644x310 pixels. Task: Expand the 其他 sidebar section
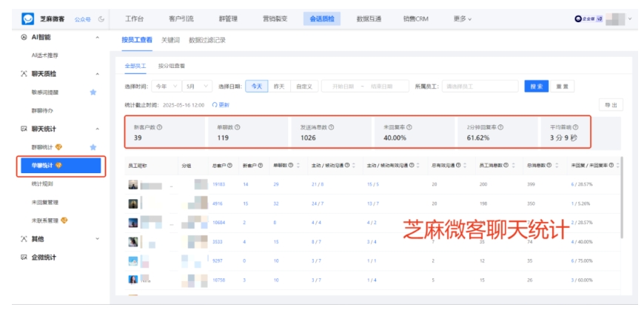[97, 239]
